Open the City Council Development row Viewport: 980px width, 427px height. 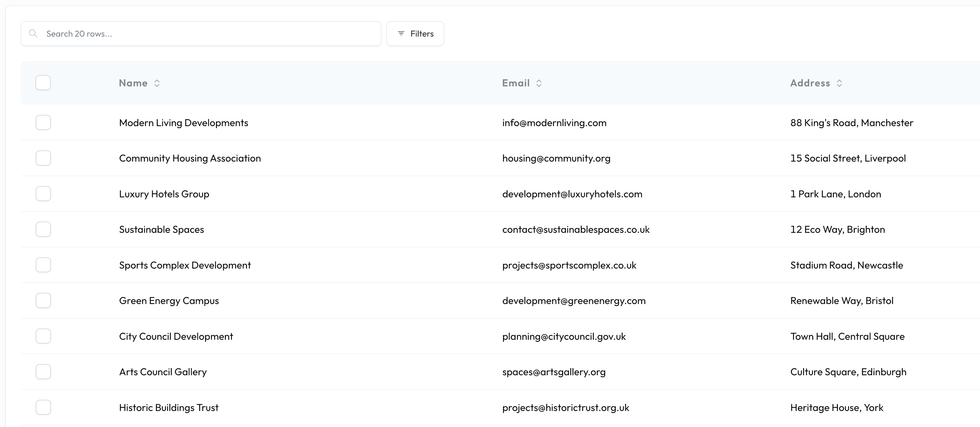176,337
